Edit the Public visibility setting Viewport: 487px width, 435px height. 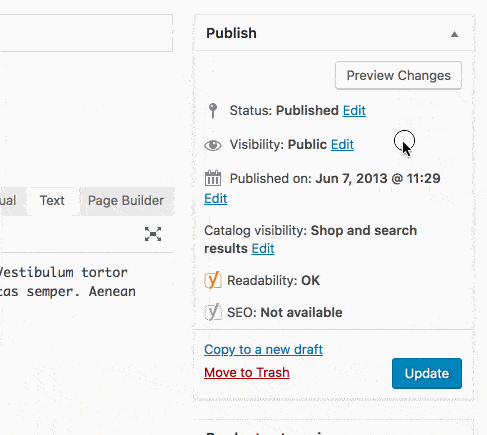pyautogui.click(x=342, y=145)
